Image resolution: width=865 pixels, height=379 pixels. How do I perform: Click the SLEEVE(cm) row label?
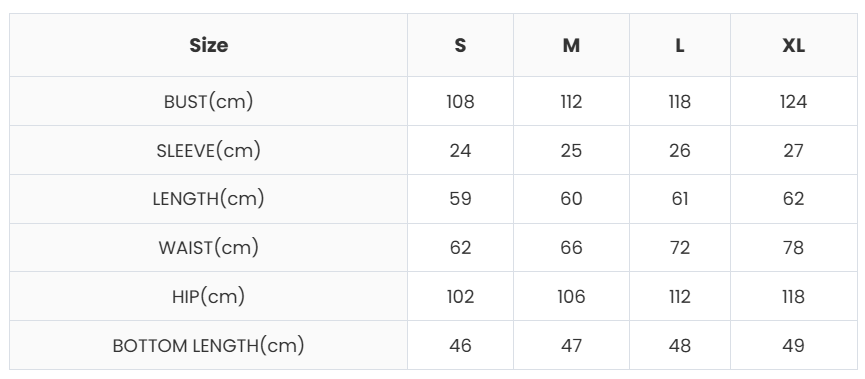[209, 150]
